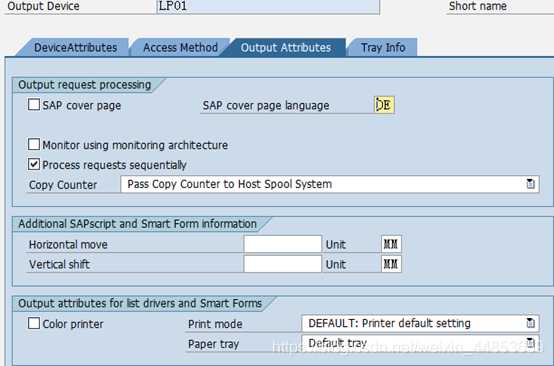Viewport: 554px width, 366px height.
Task: Open the Access Method tab
Action: coord(180,47)
